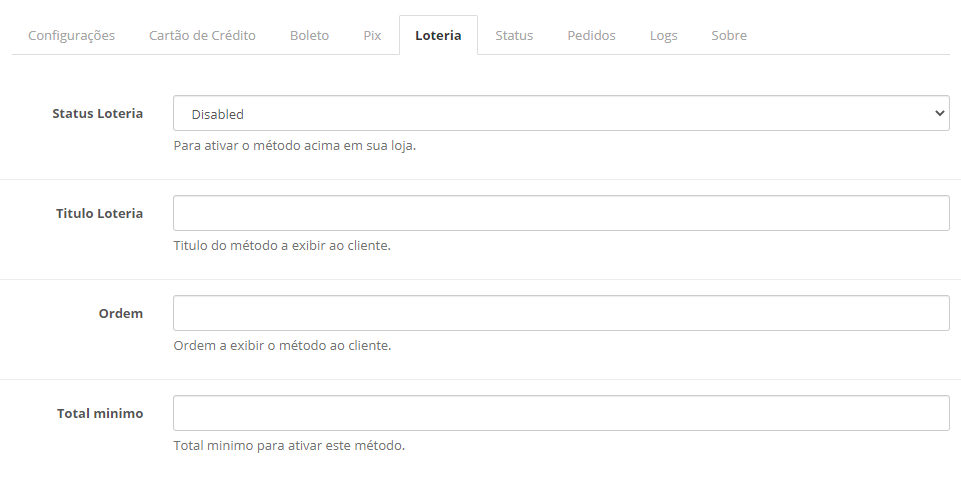Image resolution: width=961 pixels, height=490 pixels.
Task: Click the "Total minimo" field label
Action: coord(100,413)
